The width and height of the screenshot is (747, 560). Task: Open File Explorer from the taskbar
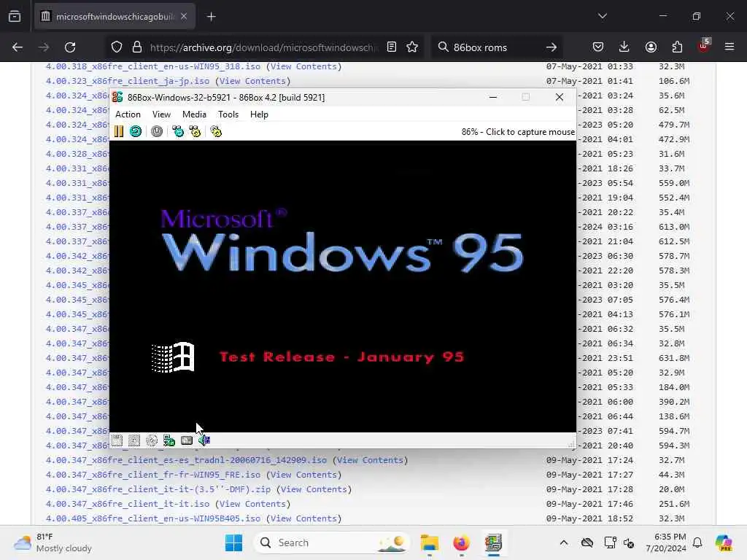tap(430, 542)
